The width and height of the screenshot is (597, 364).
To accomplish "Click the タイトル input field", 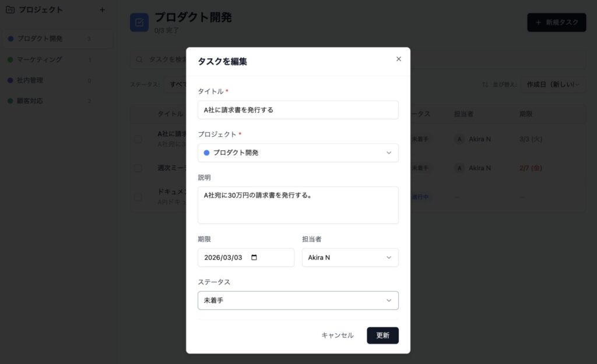I will tap(298, 110).
